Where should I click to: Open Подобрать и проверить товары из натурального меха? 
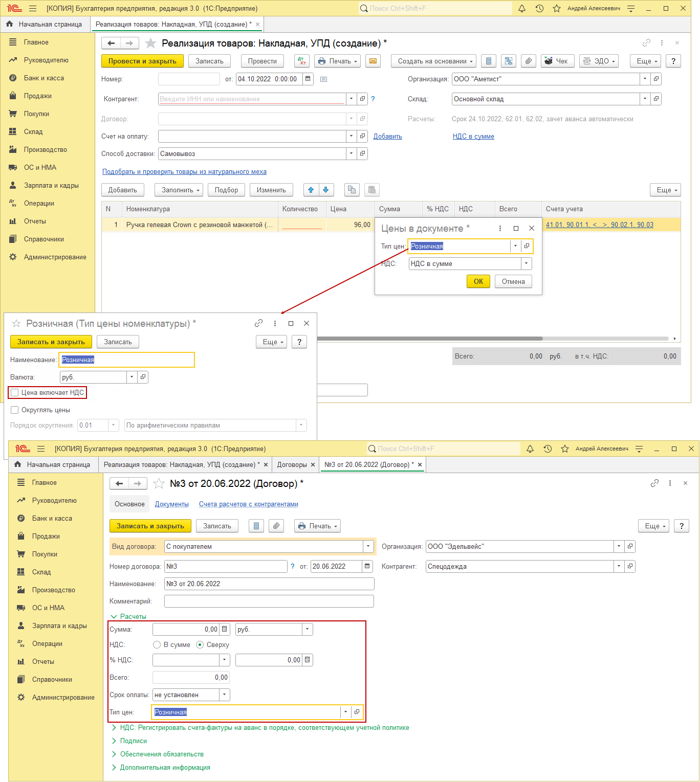coord(184,171)
